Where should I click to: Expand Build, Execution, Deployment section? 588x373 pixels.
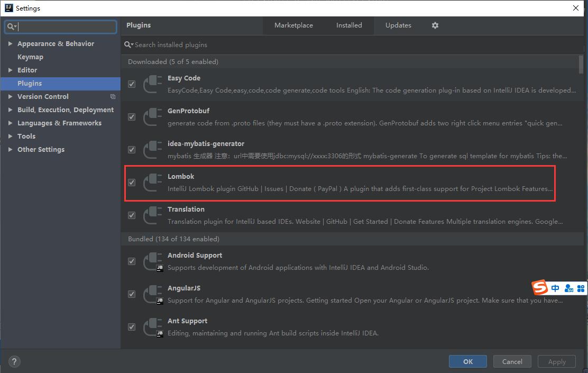10,110
